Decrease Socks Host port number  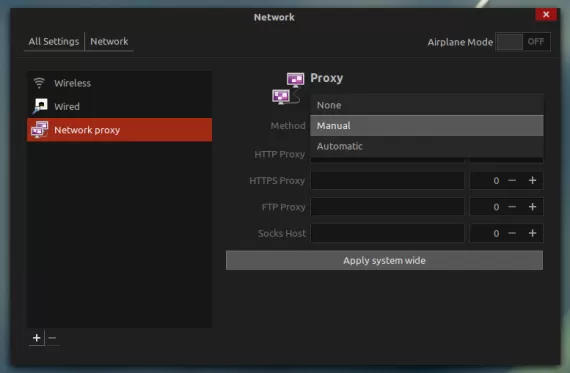(x=512, y=233)
